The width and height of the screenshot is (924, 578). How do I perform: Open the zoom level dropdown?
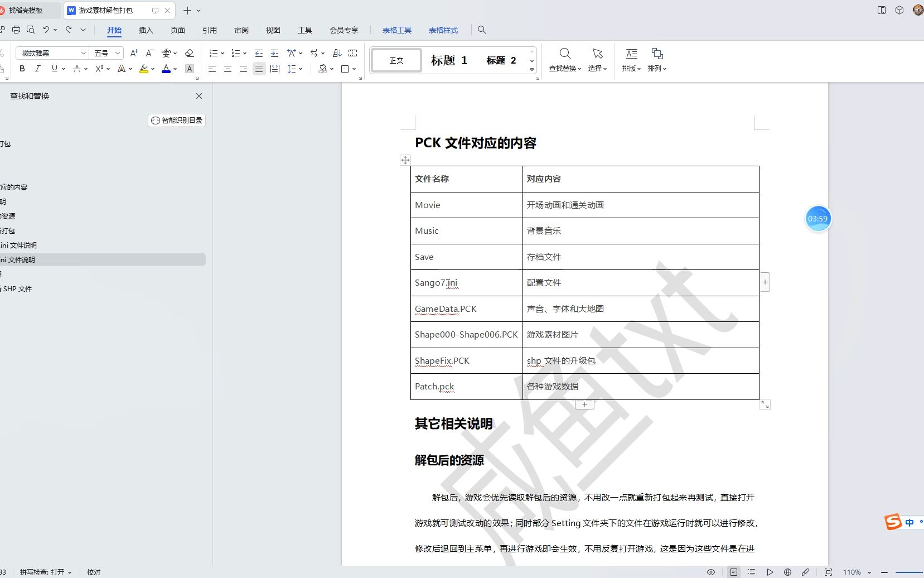point(869,572)
